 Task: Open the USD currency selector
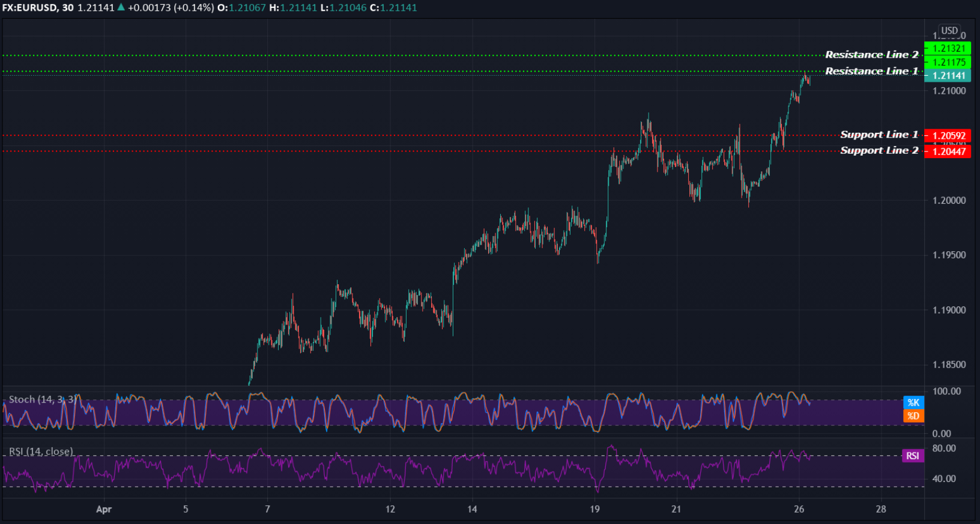[949, 31]
